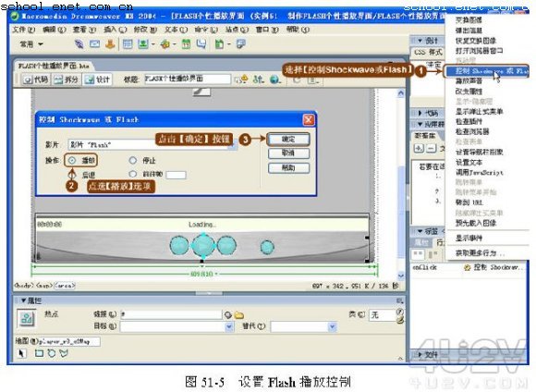
Task: Open the 替代 (Alt) dropdown arrow
Action: [332, 327]
